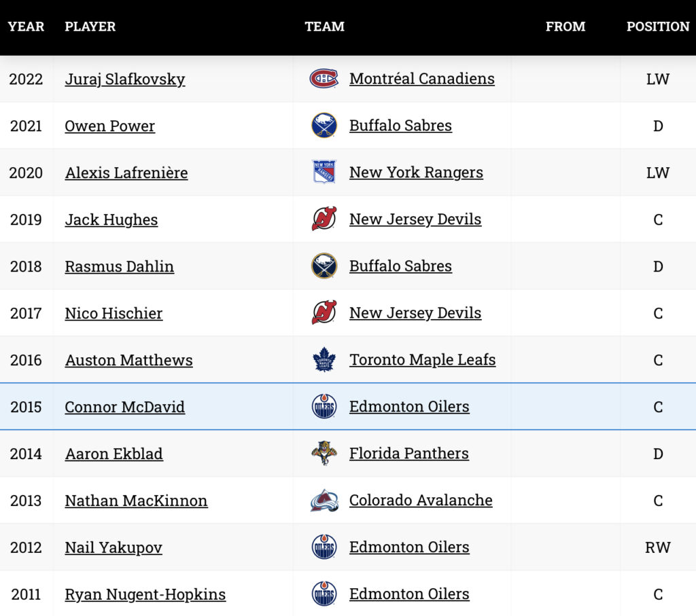Screen dimensions: 696x616
Task: Open Juraj Slafkovsky player link
Action: (x=125, y=79)
